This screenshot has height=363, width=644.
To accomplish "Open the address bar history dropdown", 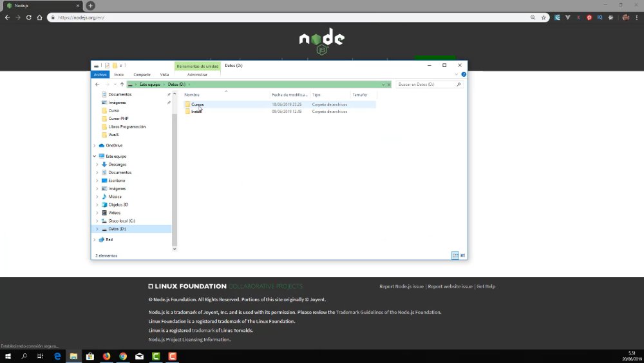I will (383, 84).
